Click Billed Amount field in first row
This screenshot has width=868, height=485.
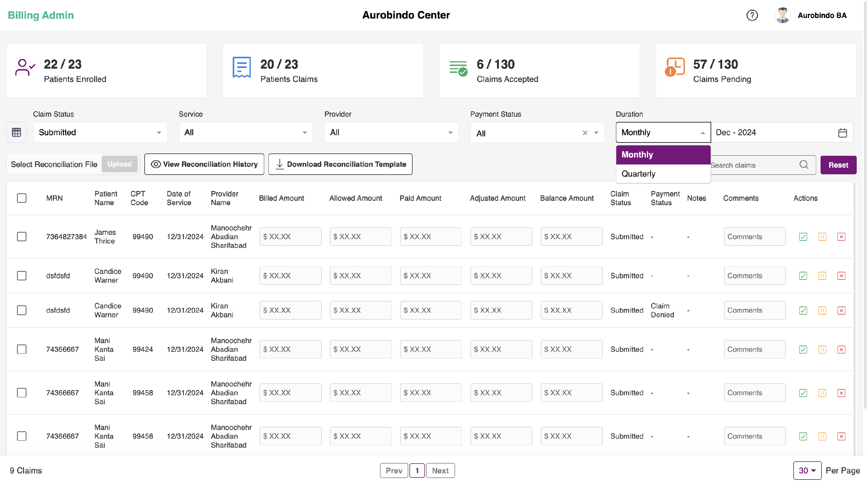pos(290,237)
